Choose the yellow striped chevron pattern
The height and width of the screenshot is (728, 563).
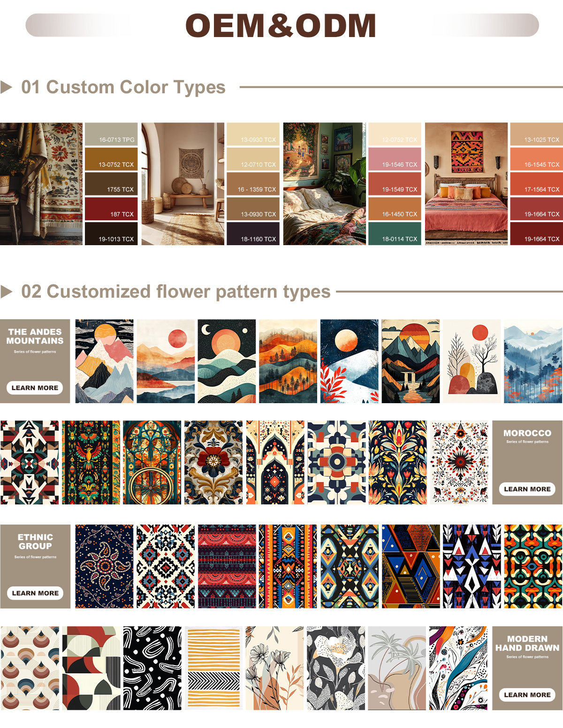click(x=213, y=668)
